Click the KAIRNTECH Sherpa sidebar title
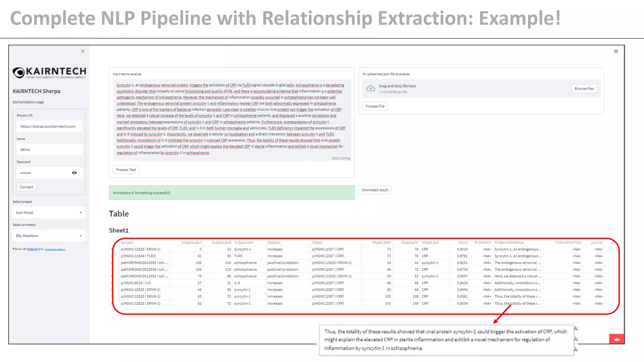This screenshot has height=362, width=644. coord(36,91)
